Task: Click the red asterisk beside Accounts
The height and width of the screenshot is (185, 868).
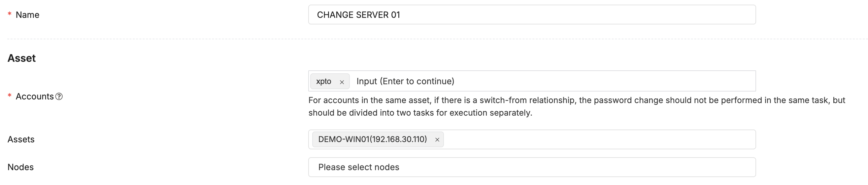Action: [10, 96]
